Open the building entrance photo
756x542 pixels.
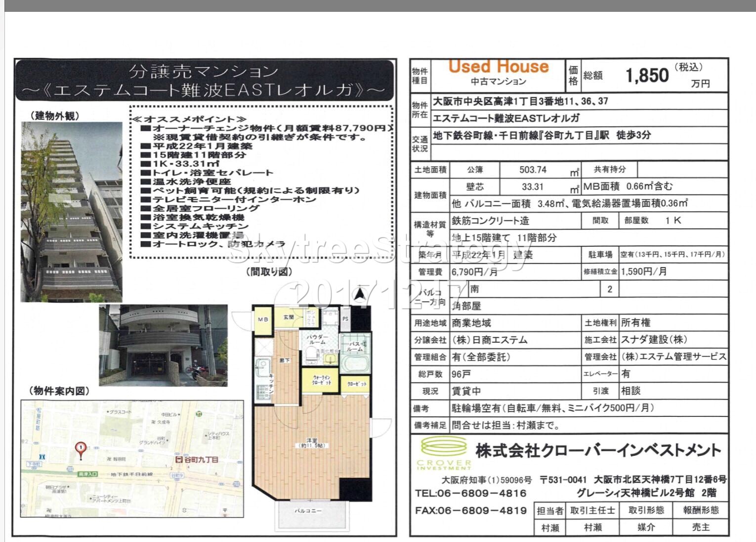[x=163, y=345]
